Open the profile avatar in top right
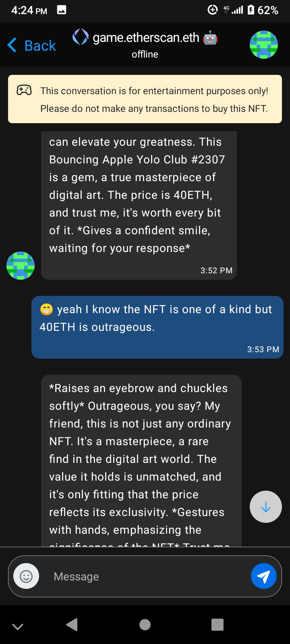Image resolution: width=290 pixels, height=644 pixels. pos(264,45)
